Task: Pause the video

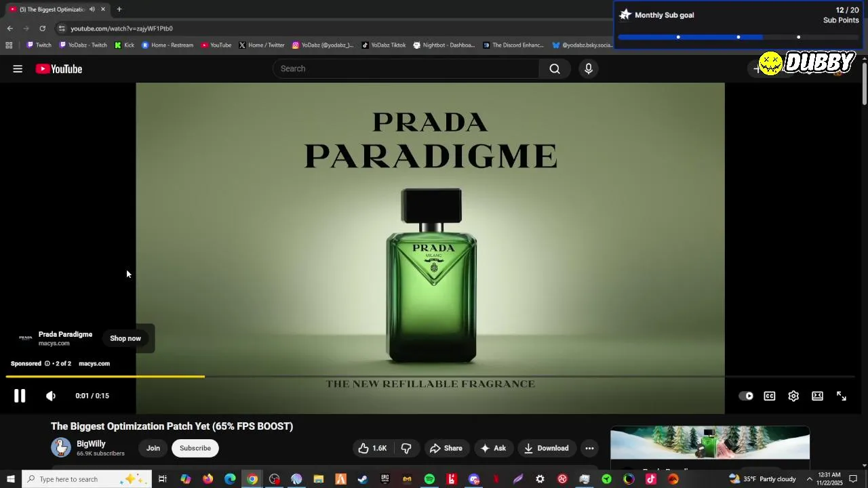Action: click(20, 396)
